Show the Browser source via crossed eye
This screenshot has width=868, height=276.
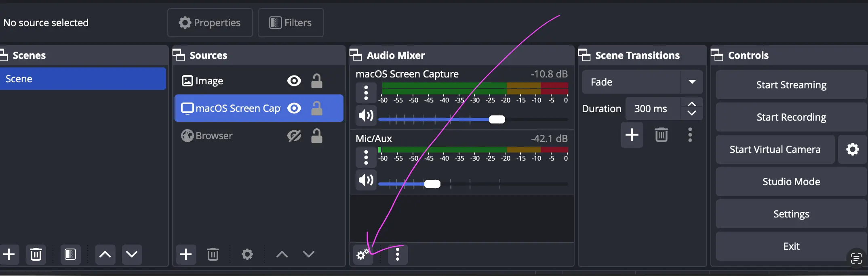[294, 136]
